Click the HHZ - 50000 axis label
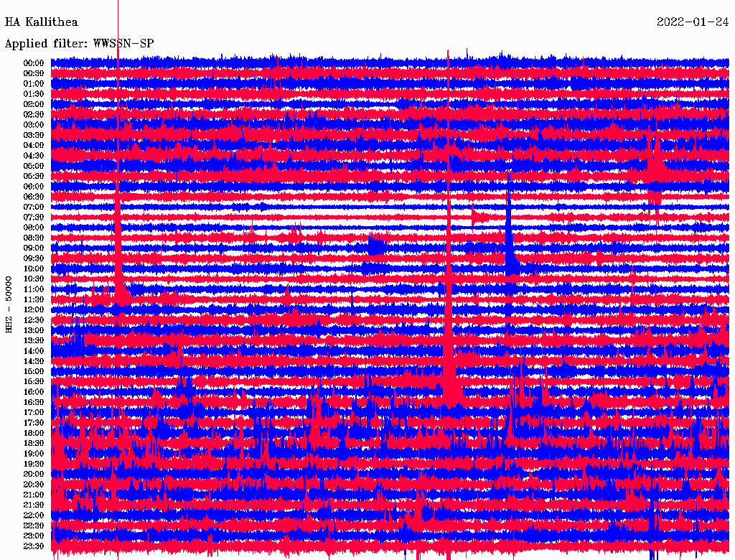Viewport: 735px width, 560px height. coord(9,304)
